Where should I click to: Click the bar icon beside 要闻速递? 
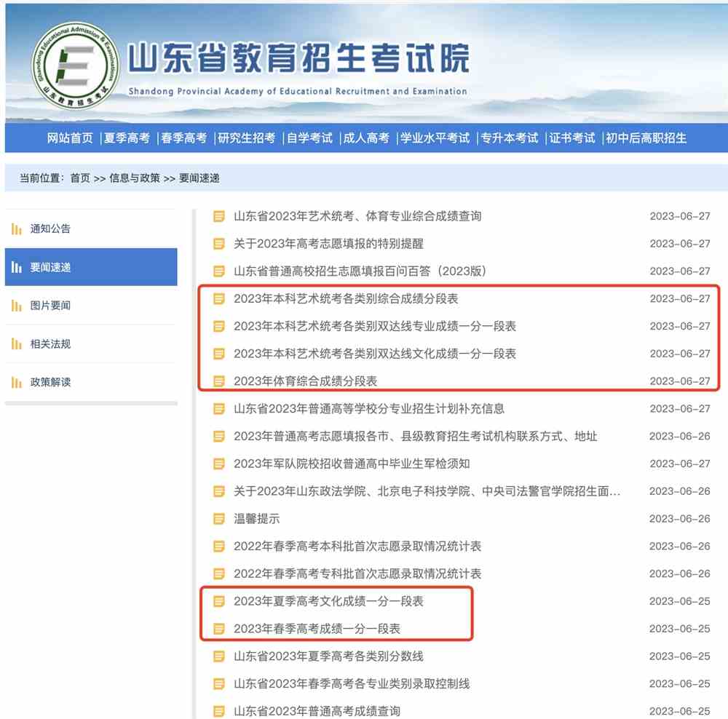point(16,267)
